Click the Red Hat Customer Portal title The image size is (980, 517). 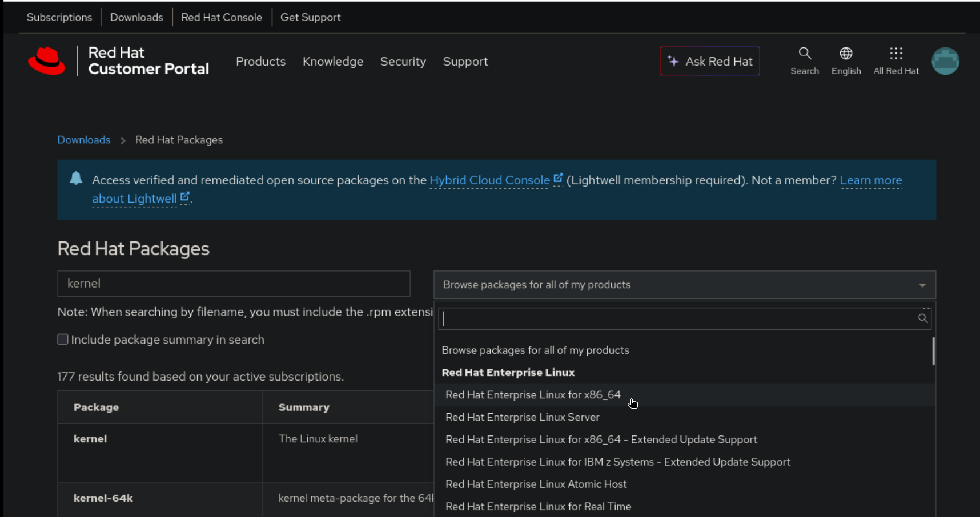coord(148,61)
